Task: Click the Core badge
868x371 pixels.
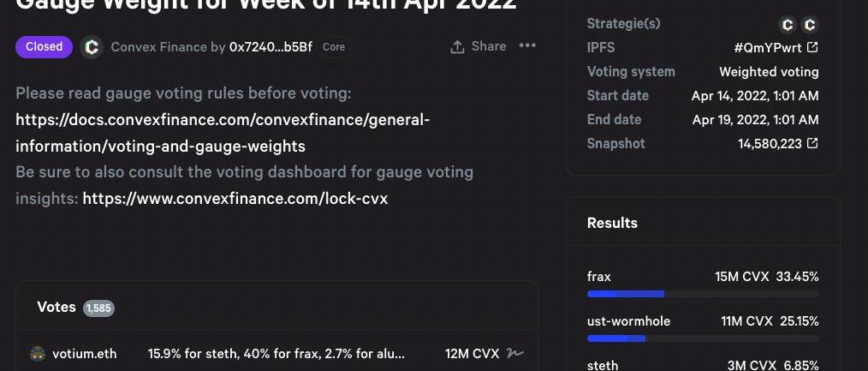Action: click(334, 46)
